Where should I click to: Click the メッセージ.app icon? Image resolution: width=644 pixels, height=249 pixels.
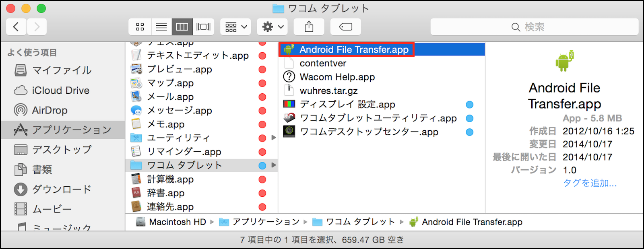(136, 110)
